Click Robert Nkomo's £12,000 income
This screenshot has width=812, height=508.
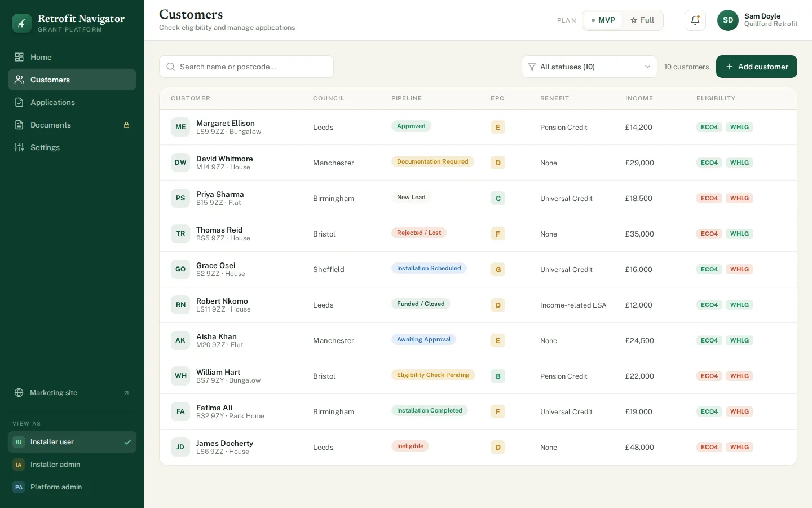tap(639, 305)
